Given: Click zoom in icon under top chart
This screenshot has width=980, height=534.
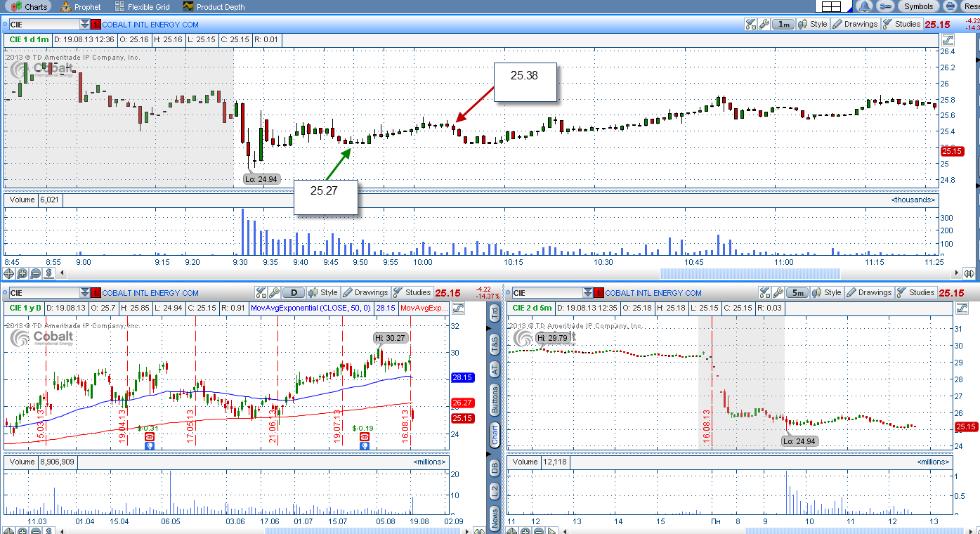Looking at the screenshot, I should tap(22, 273).
